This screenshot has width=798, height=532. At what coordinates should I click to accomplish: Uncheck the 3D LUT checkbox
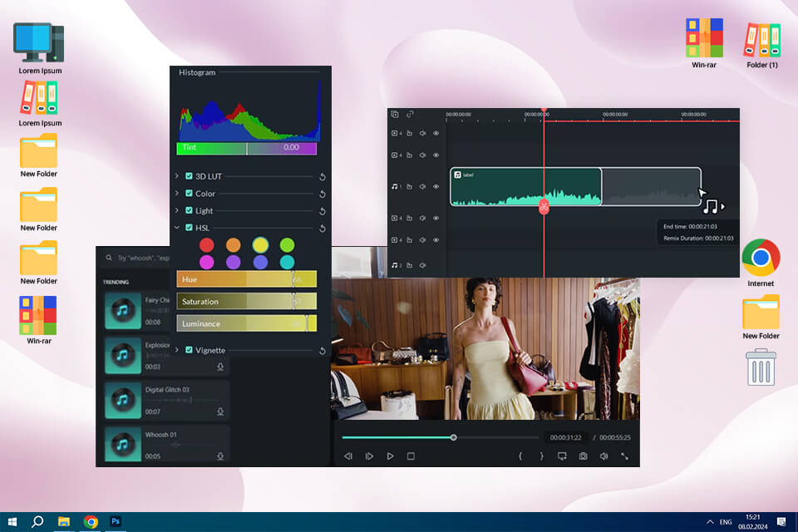[189, 176]
